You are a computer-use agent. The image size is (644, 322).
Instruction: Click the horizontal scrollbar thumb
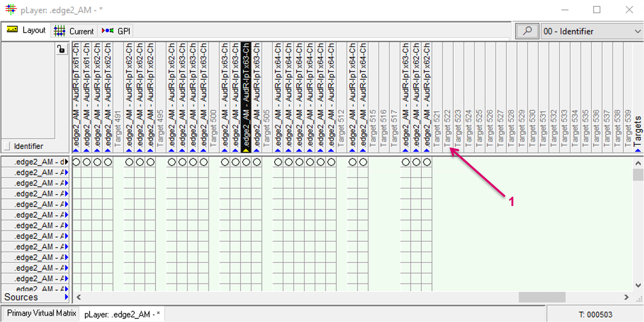(x=542, y=297)
